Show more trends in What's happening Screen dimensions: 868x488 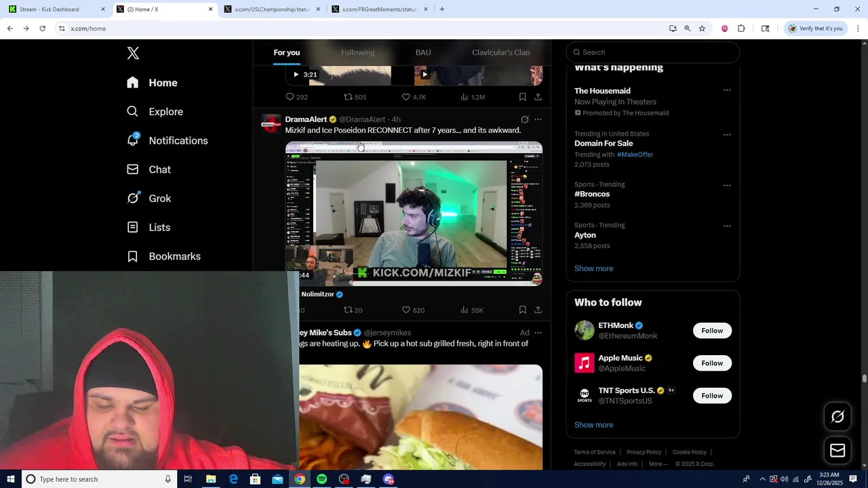point(593,268)
